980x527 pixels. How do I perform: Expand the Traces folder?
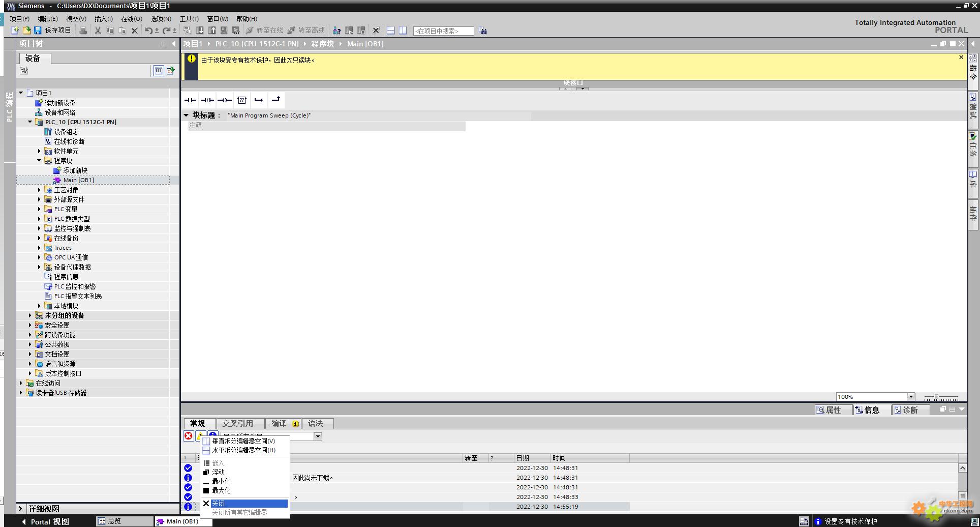(x=39, y=248)
